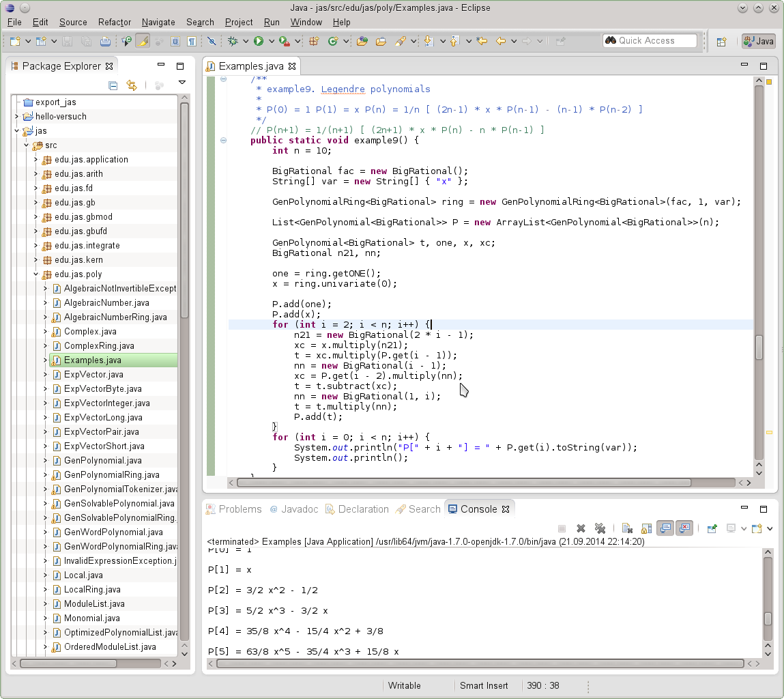The height and width of the screenshot is (699, 784).
Task: Close the Examples.java editor tab
Action: [x=292, y=66]
